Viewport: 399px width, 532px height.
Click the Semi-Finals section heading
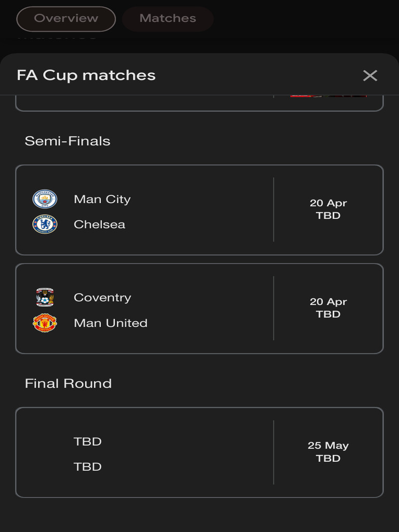(x=68, y=141)
